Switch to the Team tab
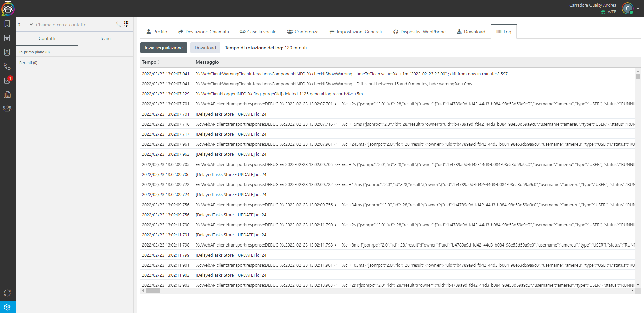This screenshot has width=644, height=313. coord(105,38)
